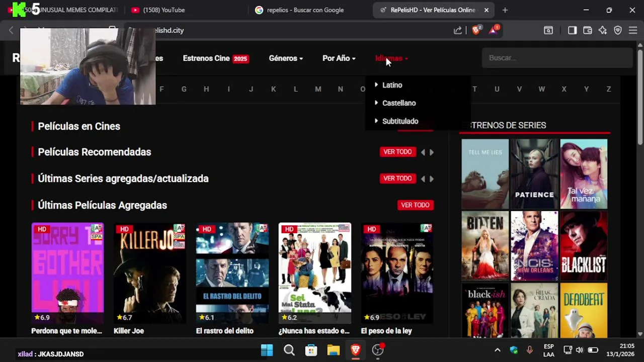644x362 pixels.
Task: Click the Brave Rewards triangle icon
Action: [494, 30]
